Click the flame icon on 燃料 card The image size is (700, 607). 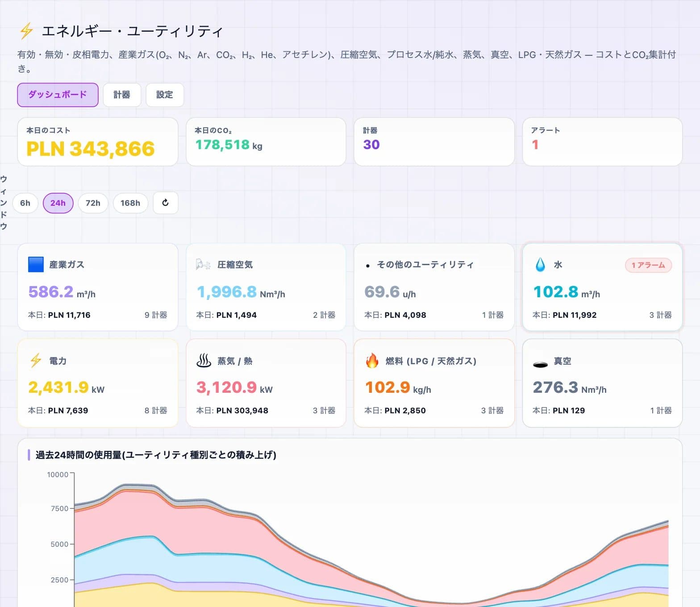(x=372, y=361)
